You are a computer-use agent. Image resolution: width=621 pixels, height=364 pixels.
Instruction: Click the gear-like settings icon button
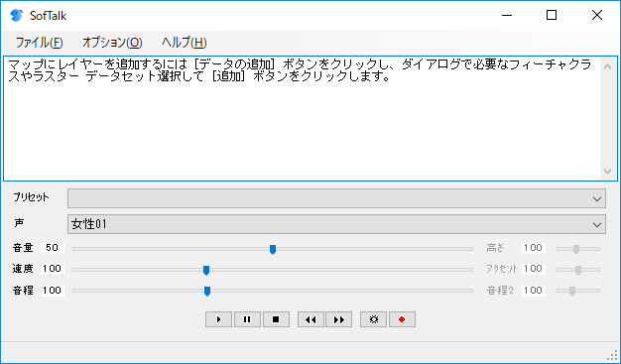pos(373,319)
